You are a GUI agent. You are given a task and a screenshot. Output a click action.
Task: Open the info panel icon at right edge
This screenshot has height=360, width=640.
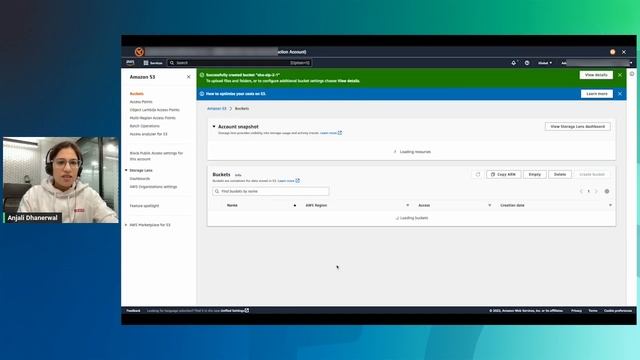point(632,74)
